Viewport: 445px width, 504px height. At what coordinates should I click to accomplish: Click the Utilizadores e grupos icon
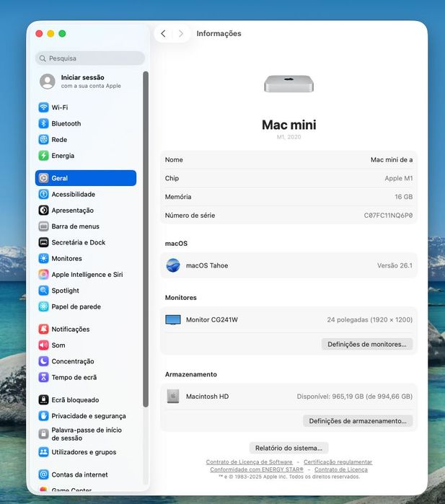[43, 452]
